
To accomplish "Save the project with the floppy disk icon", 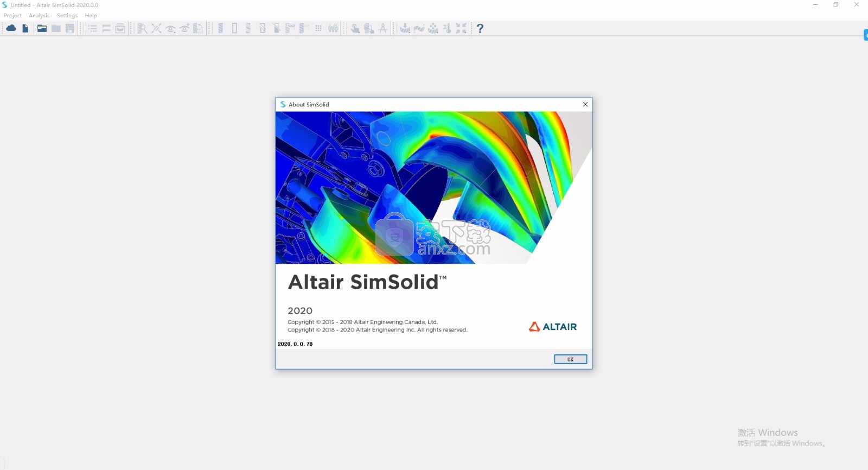I will coord(70,28).
